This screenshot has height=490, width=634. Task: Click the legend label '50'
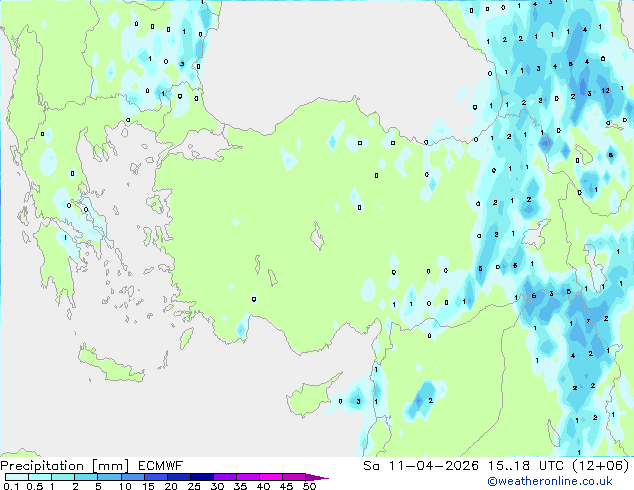(x=309, y=486)
